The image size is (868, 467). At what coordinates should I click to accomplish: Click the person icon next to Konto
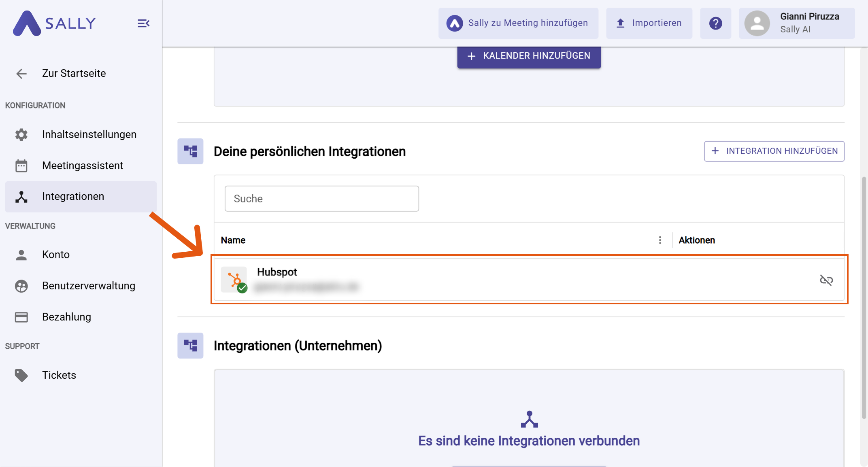point(21,255)
